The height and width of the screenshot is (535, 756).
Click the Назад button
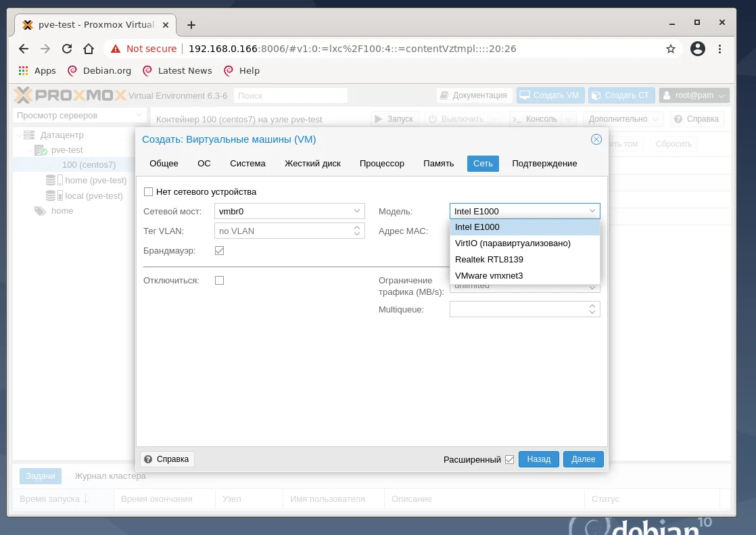(538, 459)
